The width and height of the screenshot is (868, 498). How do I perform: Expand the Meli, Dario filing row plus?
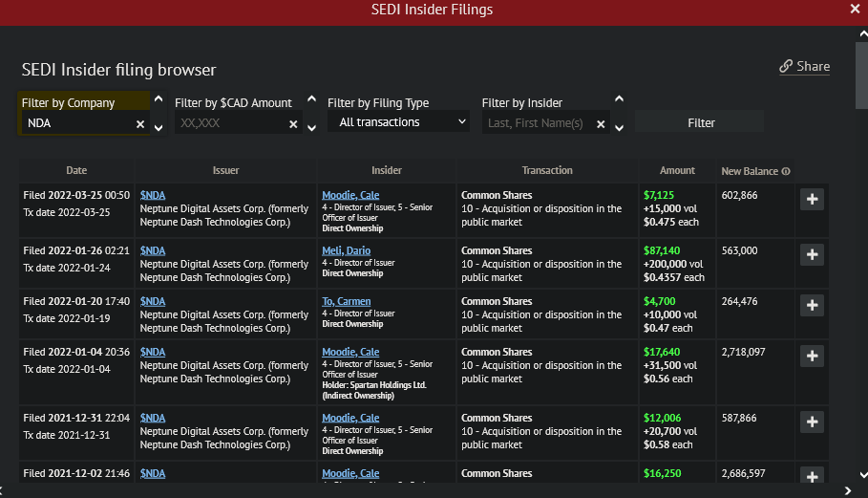(x=812, y=254)
